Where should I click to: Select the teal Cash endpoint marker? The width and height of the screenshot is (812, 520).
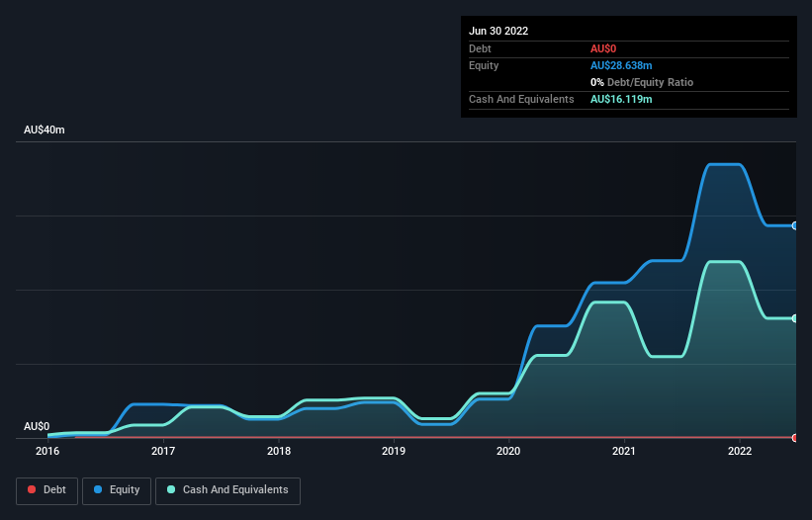coord(795,318)
